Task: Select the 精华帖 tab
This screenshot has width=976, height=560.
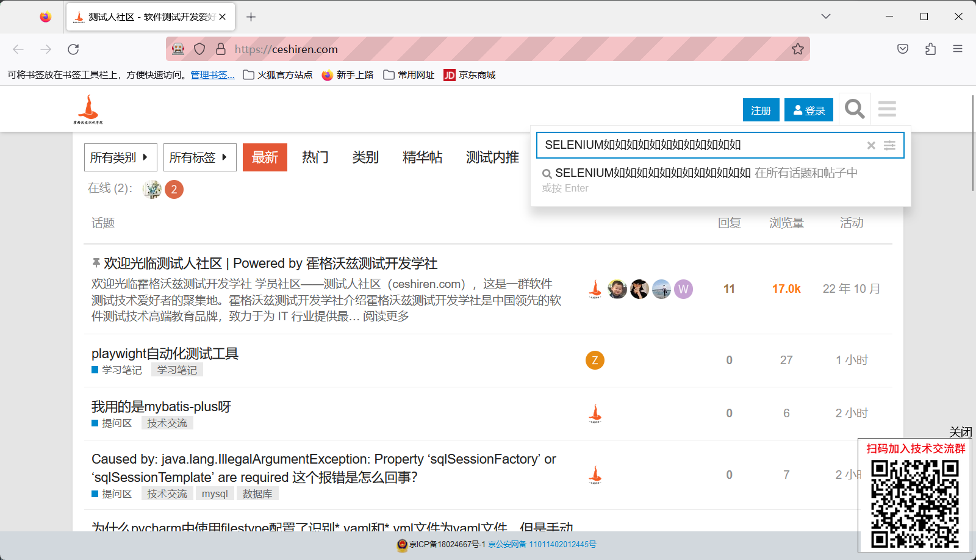Action: click(422, 157)
